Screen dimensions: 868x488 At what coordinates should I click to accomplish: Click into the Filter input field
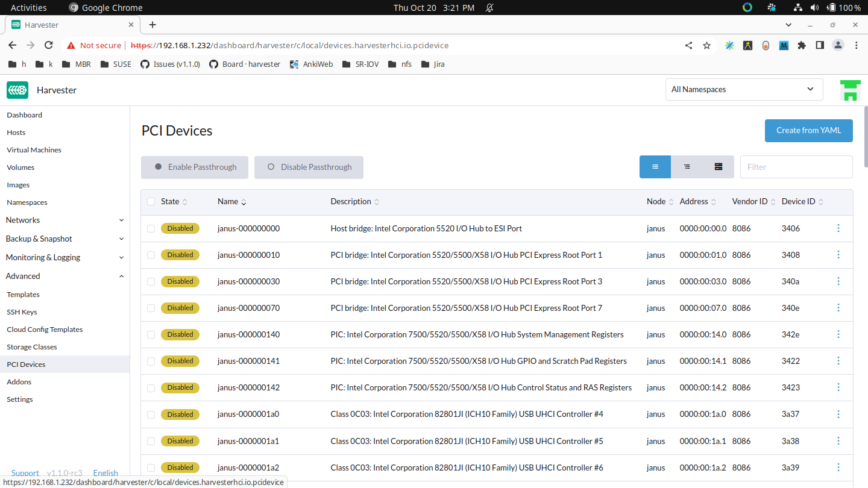pyautogui.click(x=796, y=167)
